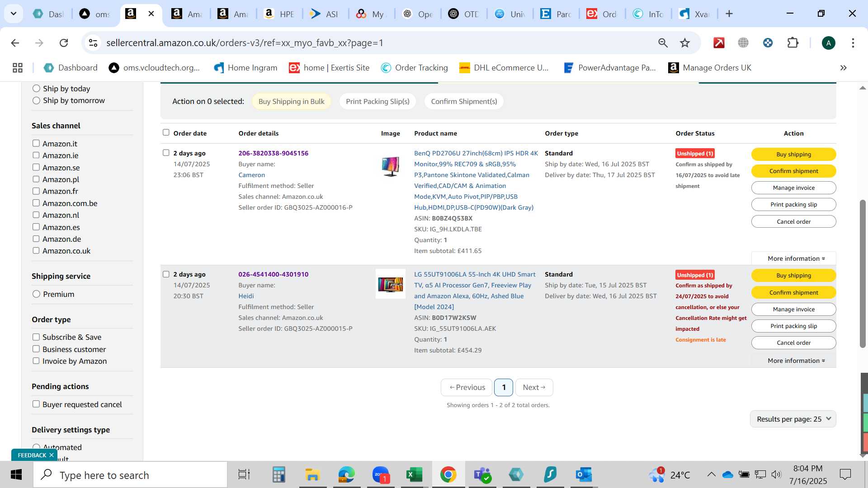Check Invoice by Amazon order type

(x=36, y=361)
